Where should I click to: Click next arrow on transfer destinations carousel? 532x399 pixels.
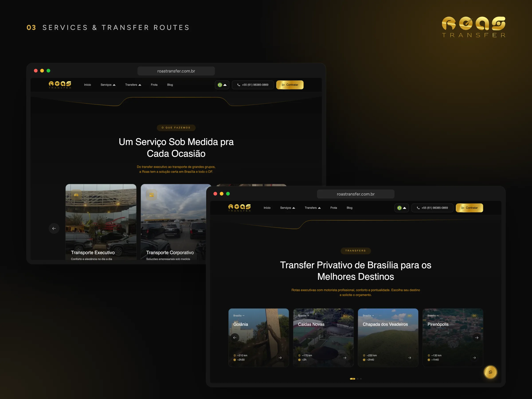tap(477, 338)
